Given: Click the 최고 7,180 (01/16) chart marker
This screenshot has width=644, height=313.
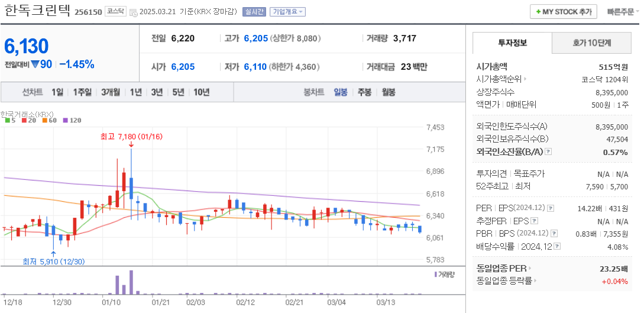Looking at the screenshot, I should [x=131, y=136].
